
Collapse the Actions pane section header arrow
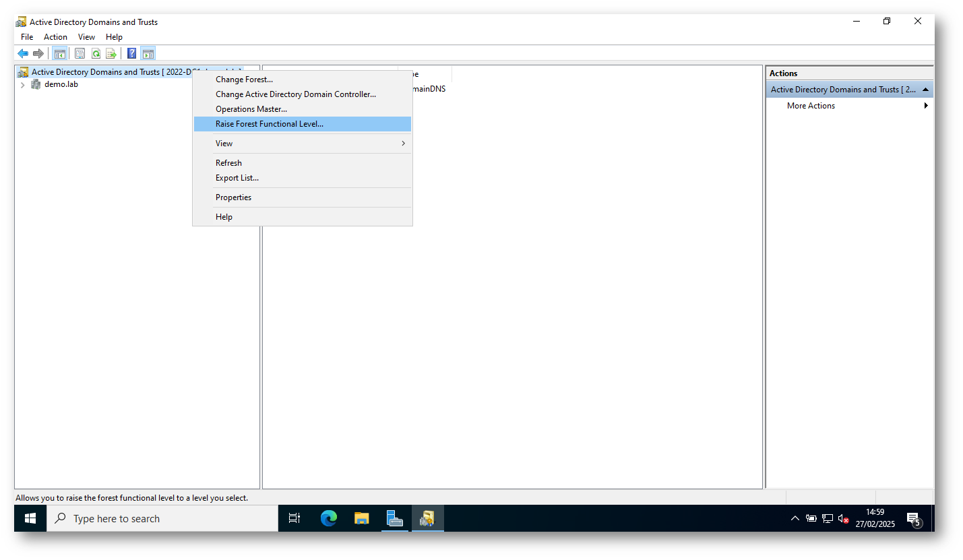925,90
